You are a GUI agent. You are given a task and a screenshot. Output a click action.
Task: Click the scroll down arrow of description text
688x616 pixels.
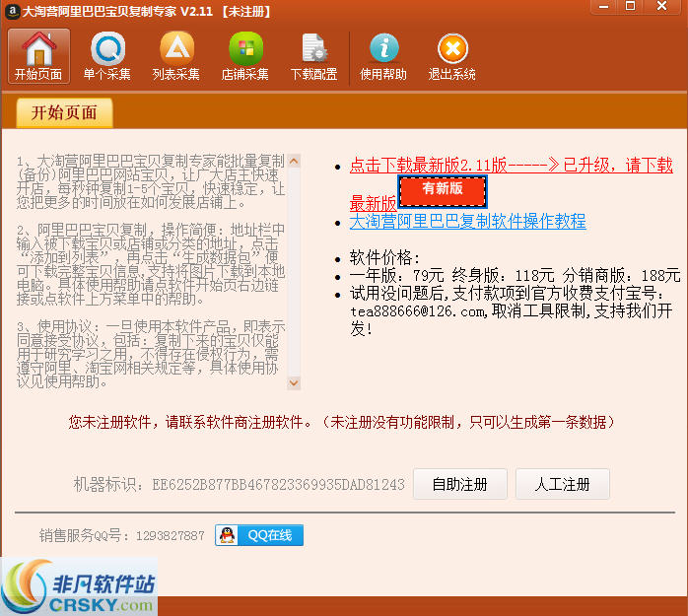[x=294, y=383]
